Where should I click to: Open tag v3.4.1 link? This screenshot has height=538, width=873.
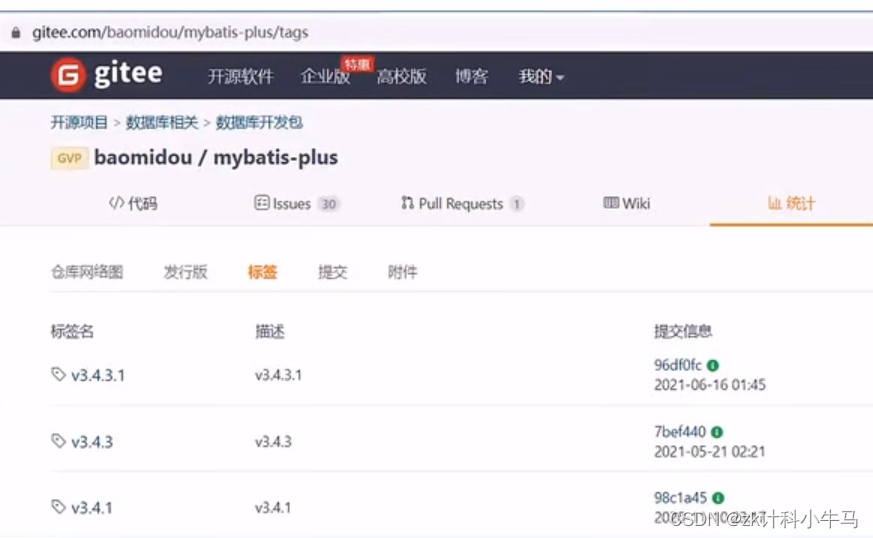pos(92,508)
